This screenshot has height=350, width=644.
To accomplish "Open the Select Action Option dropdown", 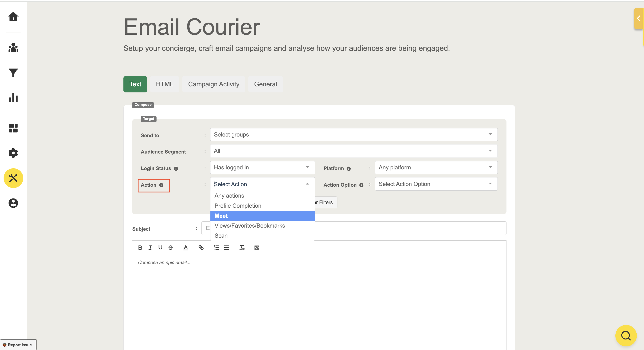I will [x=436, y=184].
